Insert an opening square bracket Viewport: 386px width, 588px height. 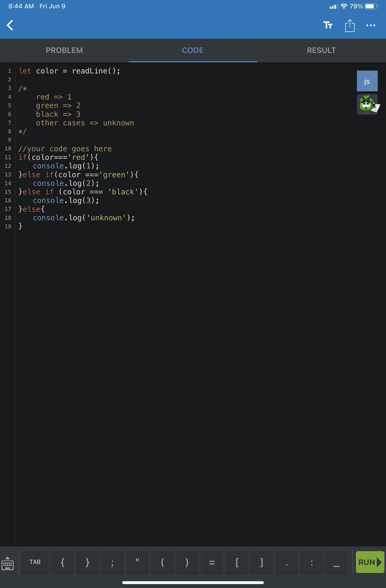[237, 562]
